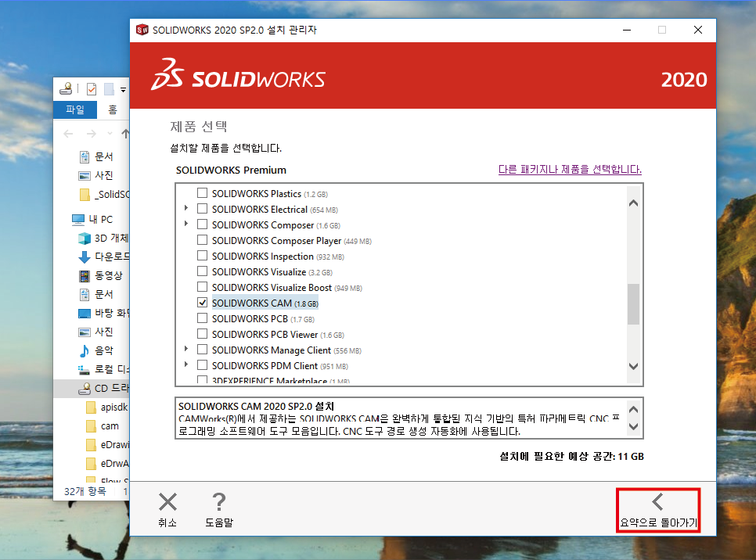Image resolution: width=756 pixels, height=560 pixels.
Task: Enable SOLIDWORKS Electrical checkbox
Action: 203,209
